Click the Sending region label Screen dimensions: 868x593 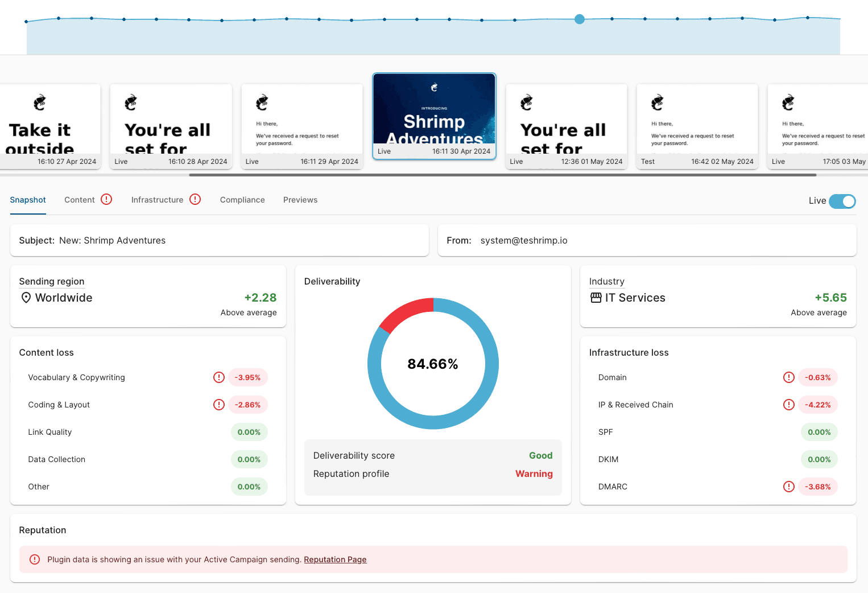52,281
